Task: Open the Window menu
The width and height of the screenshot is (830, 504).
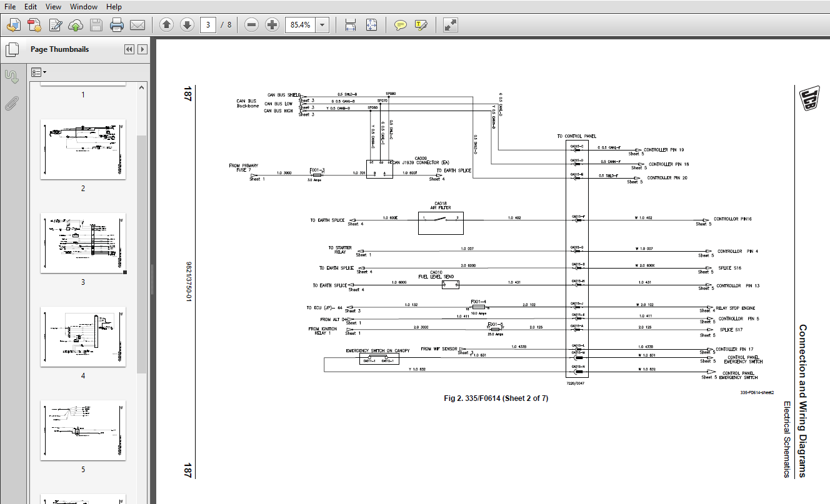Action: click(84, 6)
